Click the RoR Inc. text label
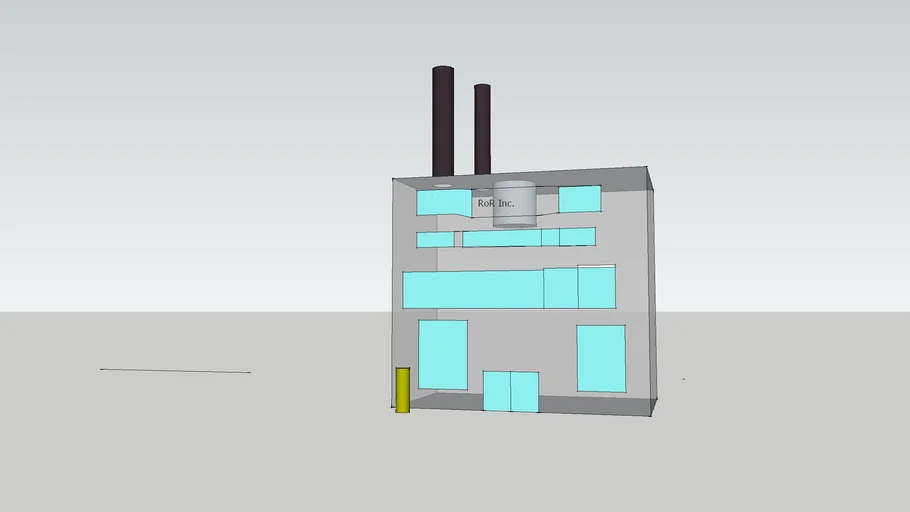 [x=496, y=203]
